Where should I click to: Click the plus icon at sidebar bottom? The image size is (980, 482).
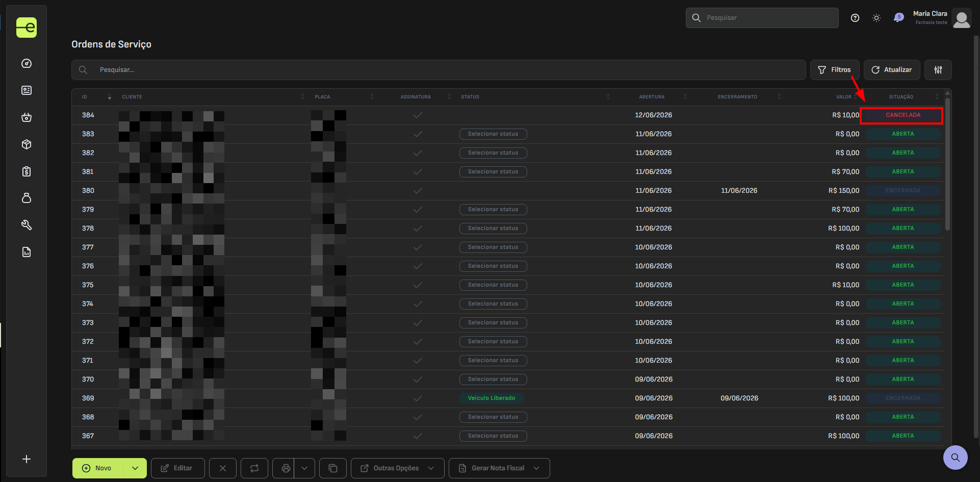pos(27,459)
